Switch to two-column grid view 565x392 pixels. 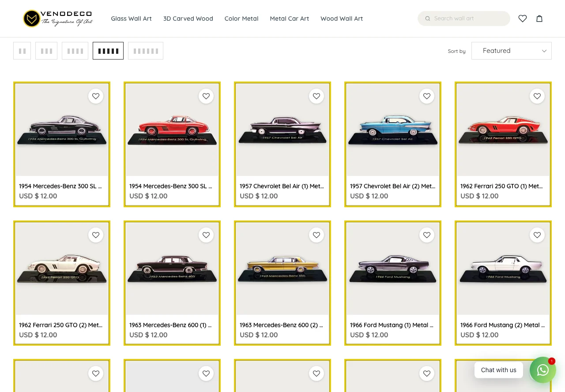[x=22, y=51]
